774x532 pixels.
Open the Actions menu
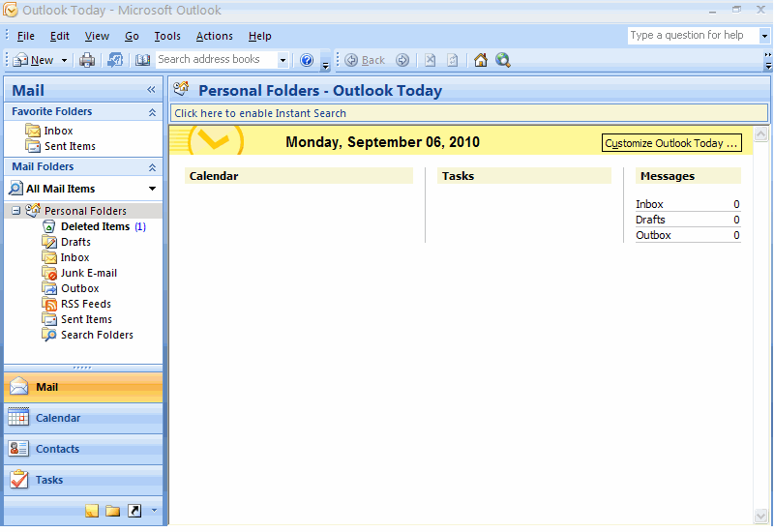pyautogui.click(x=214, y=36)
